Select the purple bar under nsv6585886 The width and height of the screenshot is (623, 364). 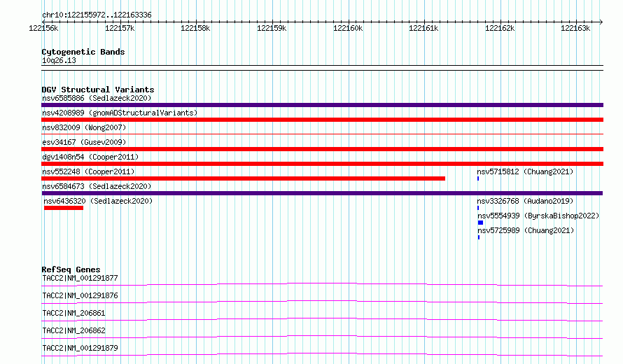tap(322, 105)
